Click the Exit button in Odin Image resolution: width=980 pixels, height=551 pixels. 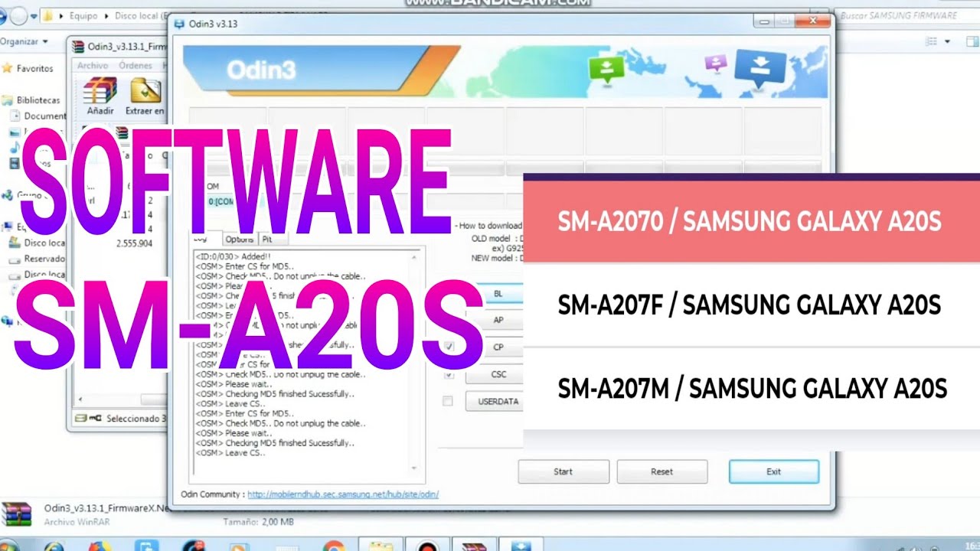pos(774,471)
